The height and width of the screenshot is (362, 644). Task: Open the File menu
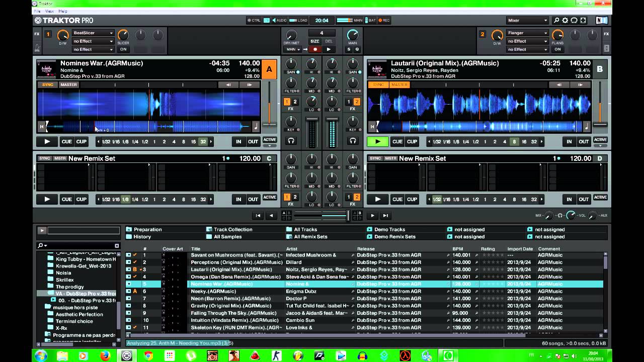(37, 11)
